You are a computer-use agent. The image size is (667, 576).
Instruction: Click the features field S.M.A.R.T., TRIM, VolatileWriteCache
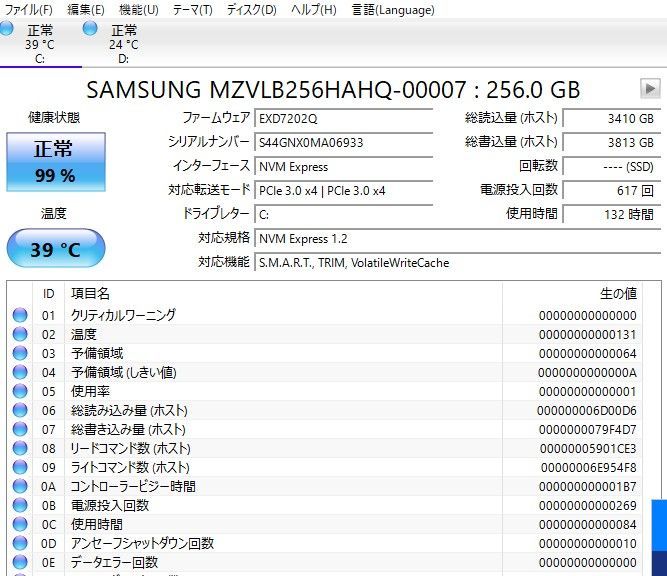coord(458,263)
